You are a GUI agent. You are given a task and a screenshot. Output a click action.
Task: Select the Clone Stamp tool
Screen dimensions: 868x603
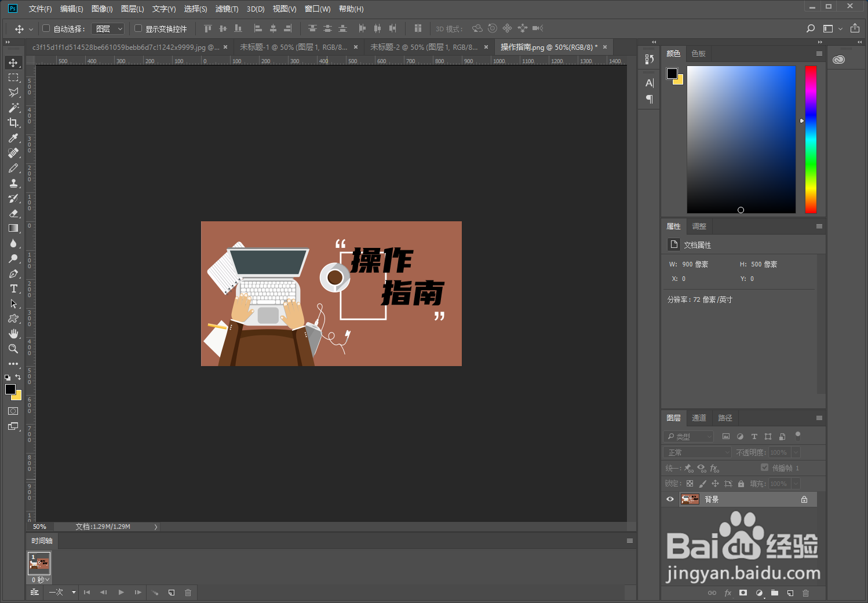pos(13,183)
